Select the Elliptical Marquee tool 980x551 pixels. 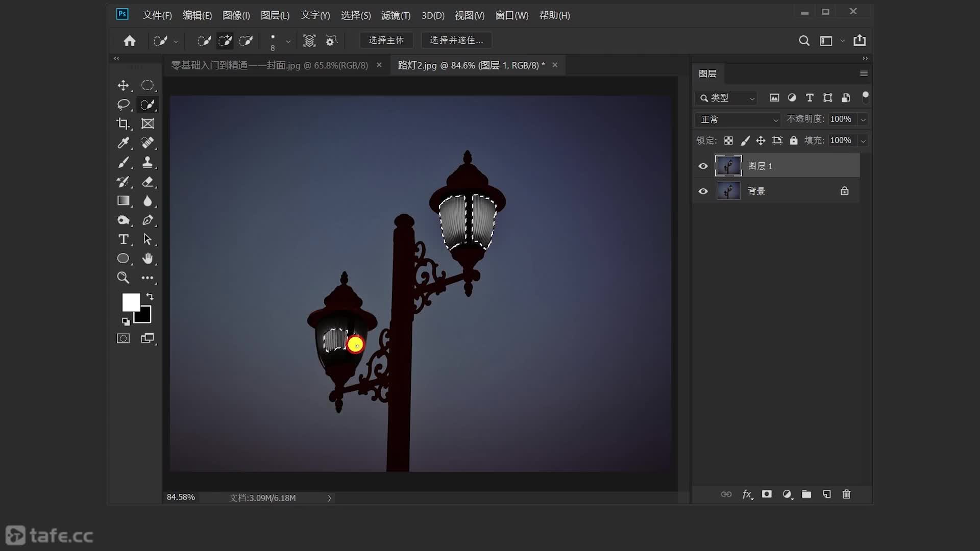click(148, 85)
